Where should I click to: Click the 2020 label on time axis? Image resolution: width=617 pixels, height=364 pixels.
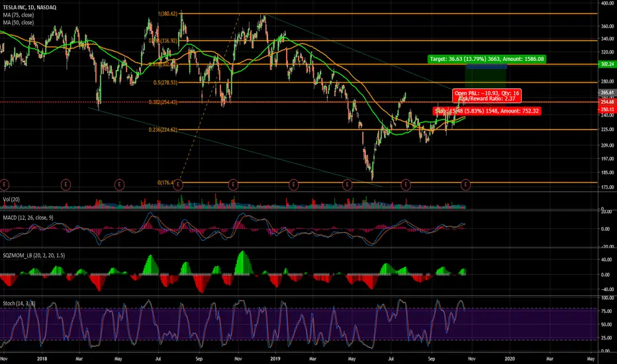(x=510, y=359)
